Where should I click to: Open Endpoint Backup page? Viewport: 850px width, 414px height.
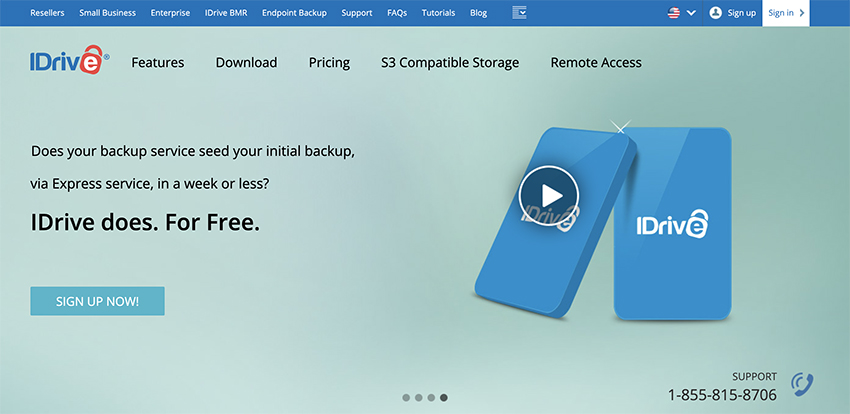(294, 13)
